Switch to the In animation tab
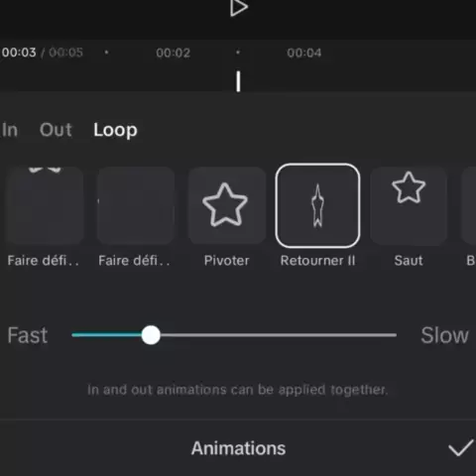The height and width of the screenshot is (476, 476). 10,130
